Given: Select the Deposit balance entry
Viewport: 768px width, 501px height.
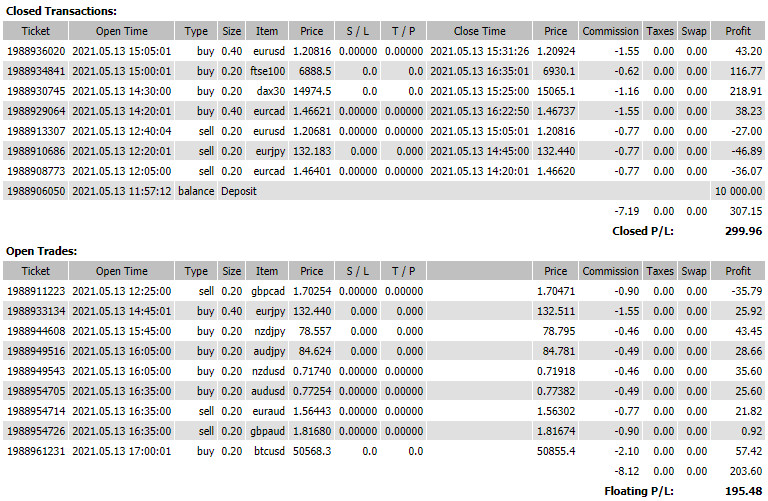Looking at the screenshot, I should (x=238, y=191).
